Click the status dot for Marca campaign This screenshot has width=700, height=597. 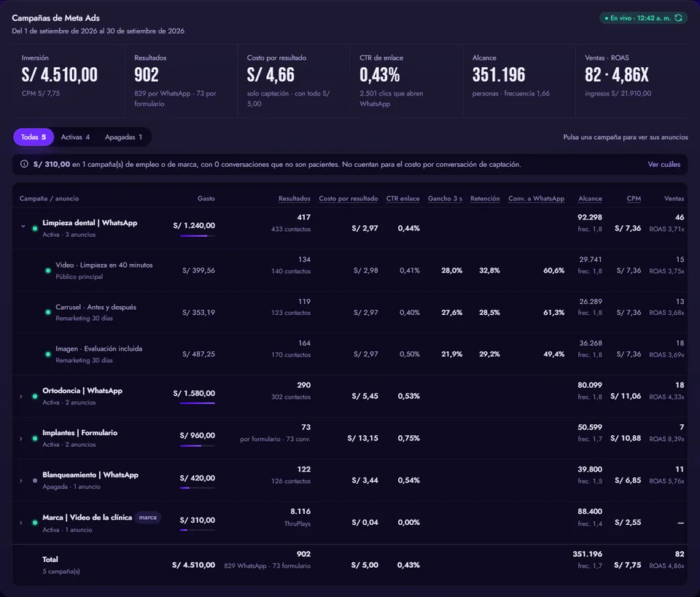click(x=35, y=523)
